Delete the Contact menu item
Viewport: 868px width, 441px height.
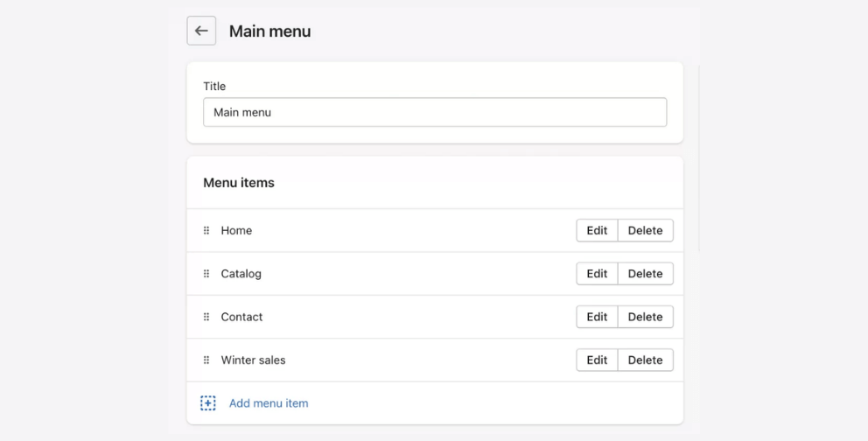pyautogui.click(x=646, y=317)
